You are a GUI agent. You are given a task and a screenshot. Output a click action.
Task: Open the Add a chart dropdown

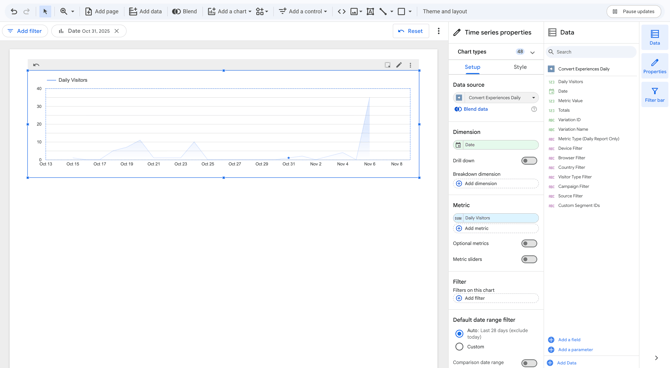click(x=229, y=12)
